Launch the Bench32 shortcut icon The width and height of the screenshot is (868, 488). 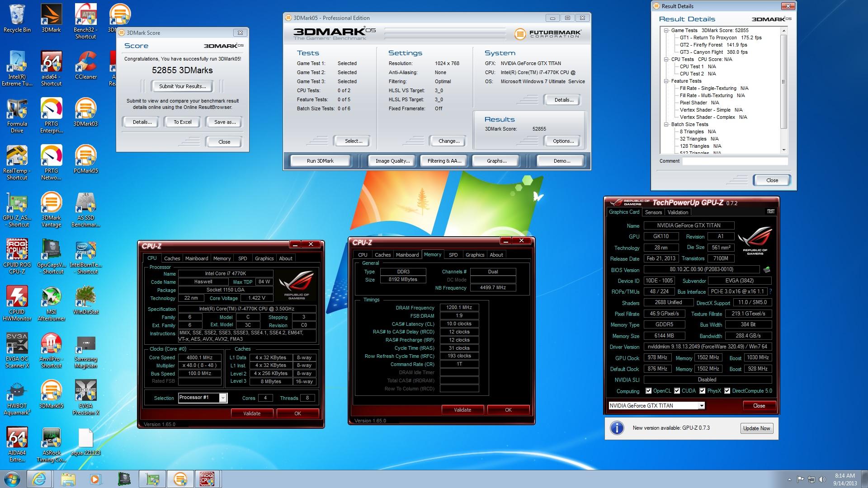click(x=85, y=21)
